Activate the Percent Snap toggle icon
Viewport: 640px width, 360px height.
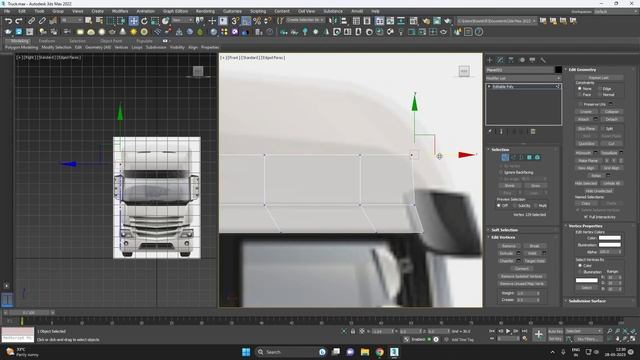257,21
